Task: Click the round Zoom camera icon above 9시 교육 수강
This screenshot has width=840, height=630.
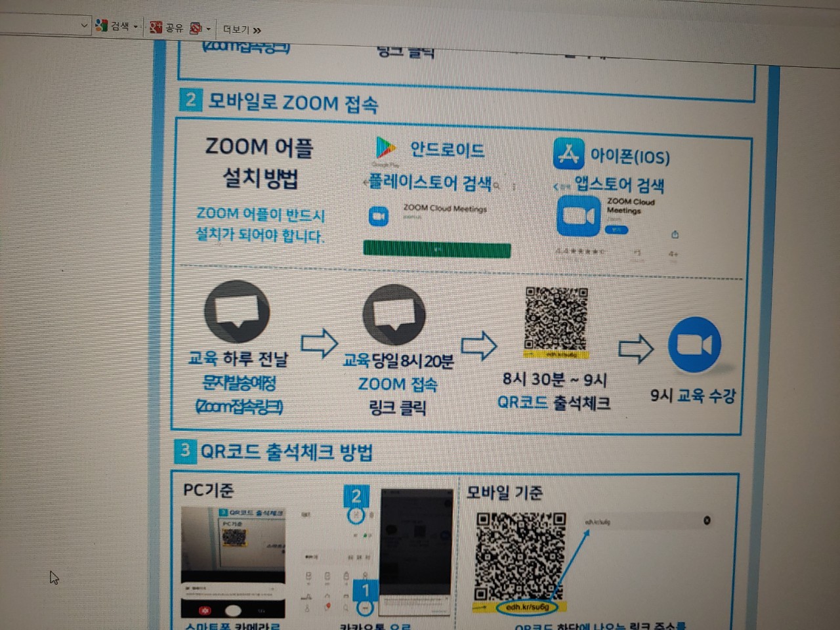Action: point(694,345)
